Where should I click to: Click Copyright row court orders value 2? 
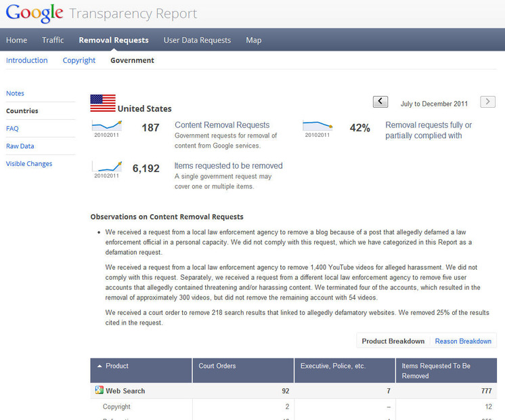coord(287,406)
